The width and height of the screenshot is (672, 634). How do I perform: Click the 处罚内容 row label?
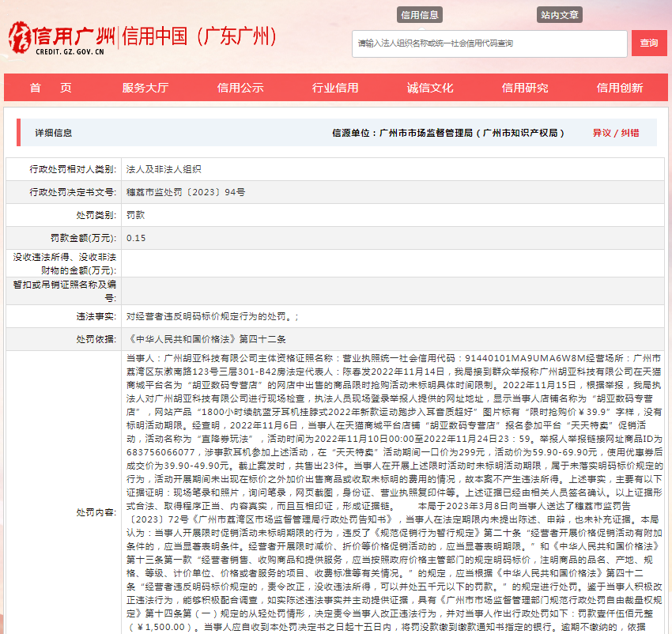[96, 512]
